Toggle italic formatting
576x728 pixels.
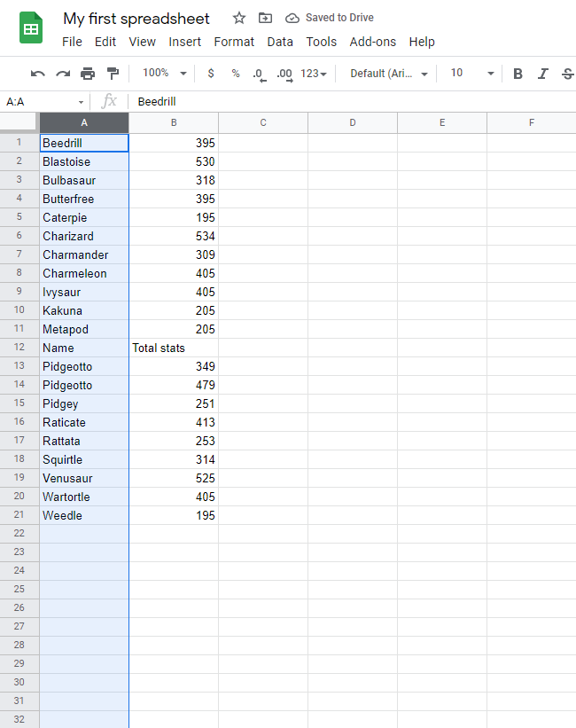click(543, 74)
